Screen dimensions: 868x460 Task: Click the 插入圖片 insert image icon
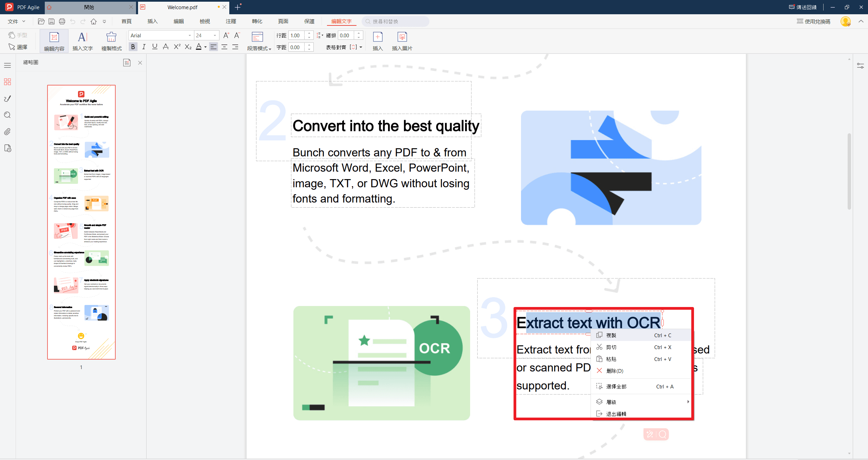(x=402, y=41)
